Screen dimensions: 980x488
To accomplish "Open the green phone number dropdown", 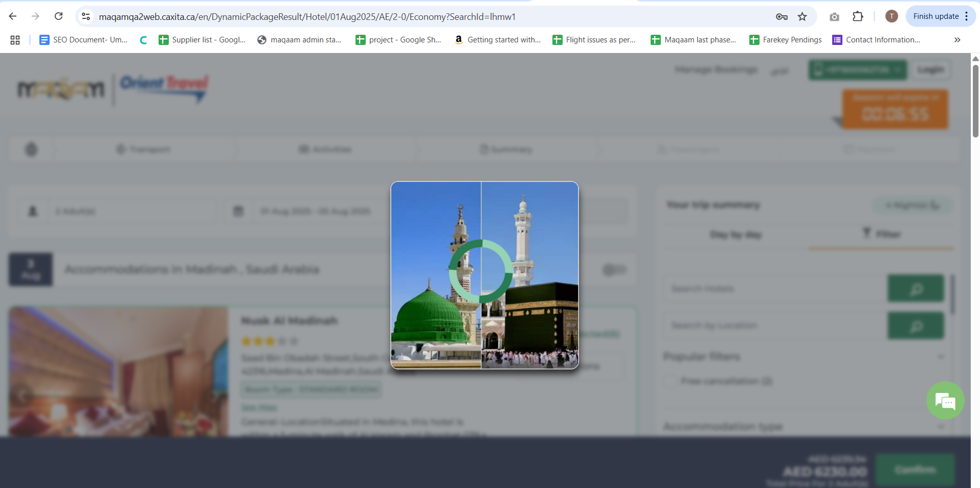I will (857, 70).
